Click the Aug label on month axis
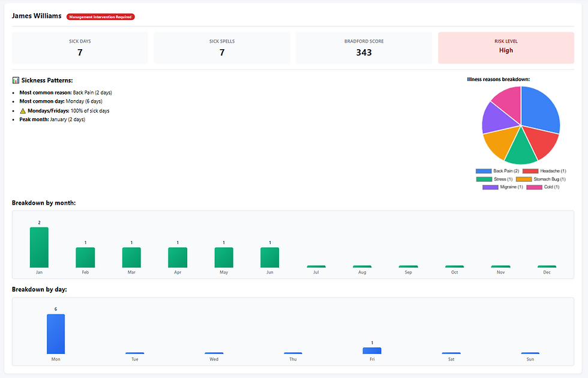Image resolution: width=588 pixels, height=378 pixels. coord(362,272)
